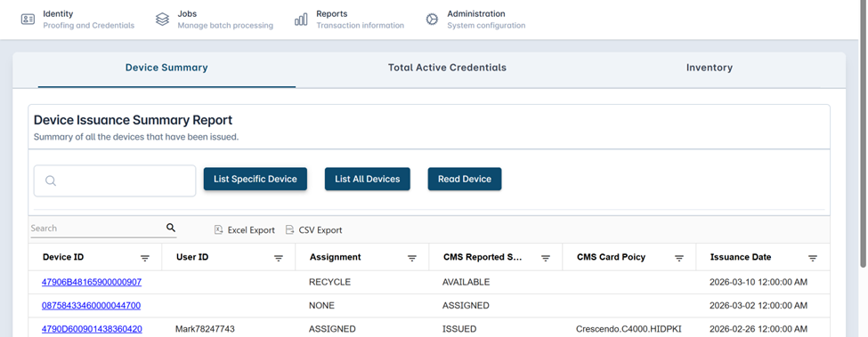Open device link 08758433460000044700
868x337 pixels.
coord(92,306)
